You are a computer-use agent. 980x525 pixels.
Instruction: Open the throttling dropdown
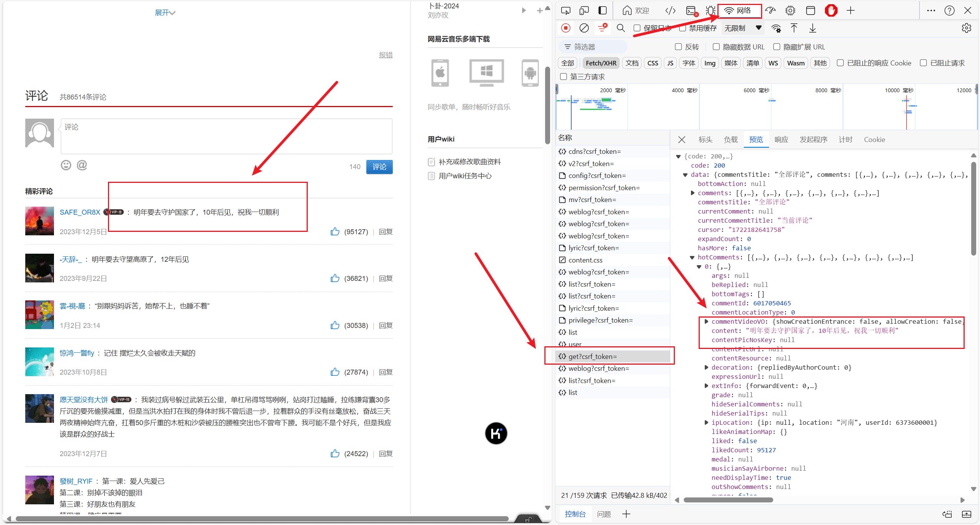(x=743, y=28)
